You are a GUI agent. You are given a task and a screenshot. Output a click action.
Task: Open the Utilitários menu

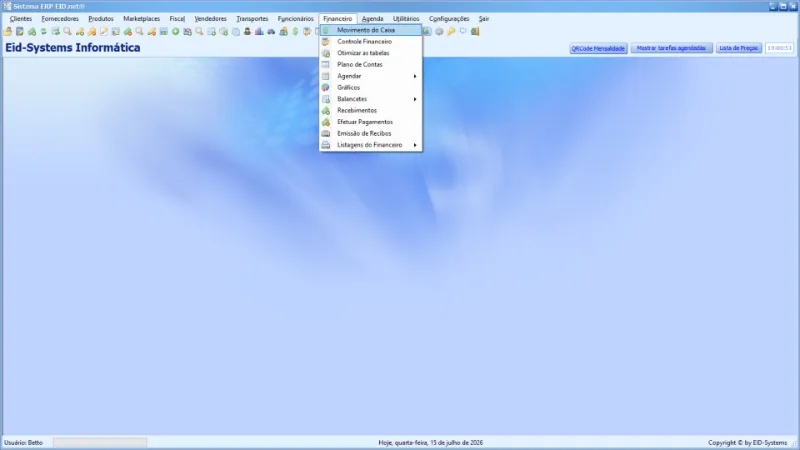tap(406, 18)
